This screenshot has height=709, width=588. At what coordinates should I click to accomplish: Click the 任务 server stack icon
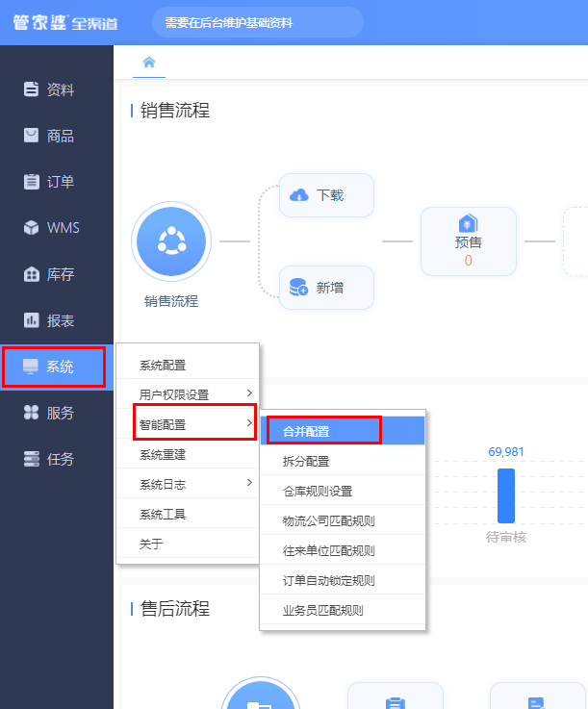pos(31,459)
